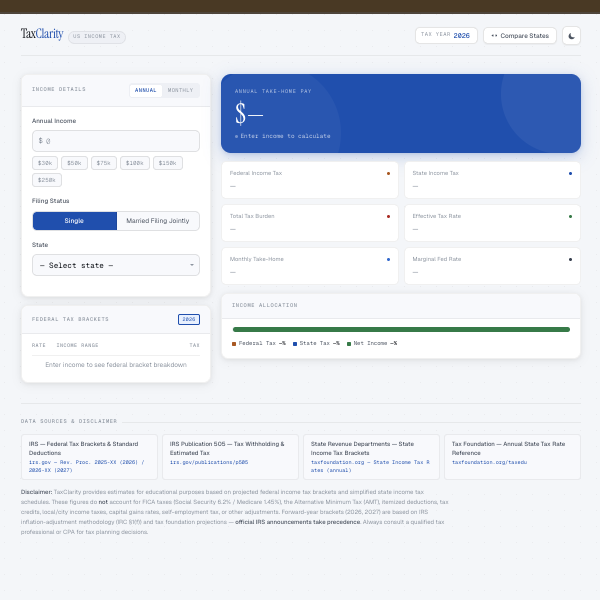Click the Net Income legend swatch

(349, 344)
